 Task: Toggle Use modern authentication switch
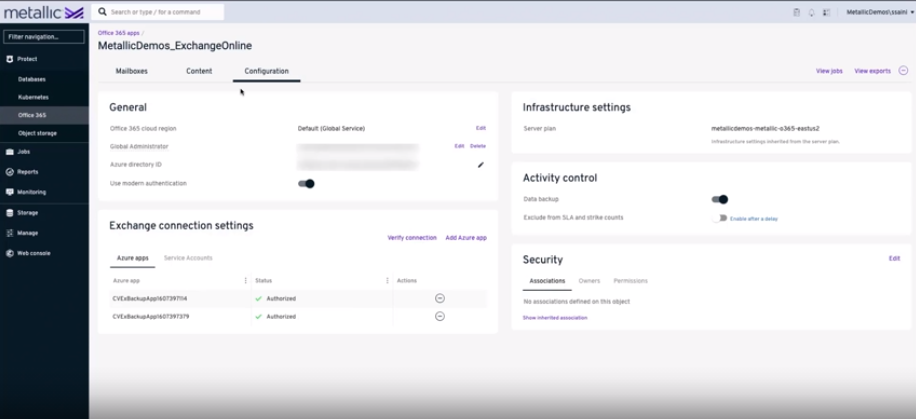[306, 183]
